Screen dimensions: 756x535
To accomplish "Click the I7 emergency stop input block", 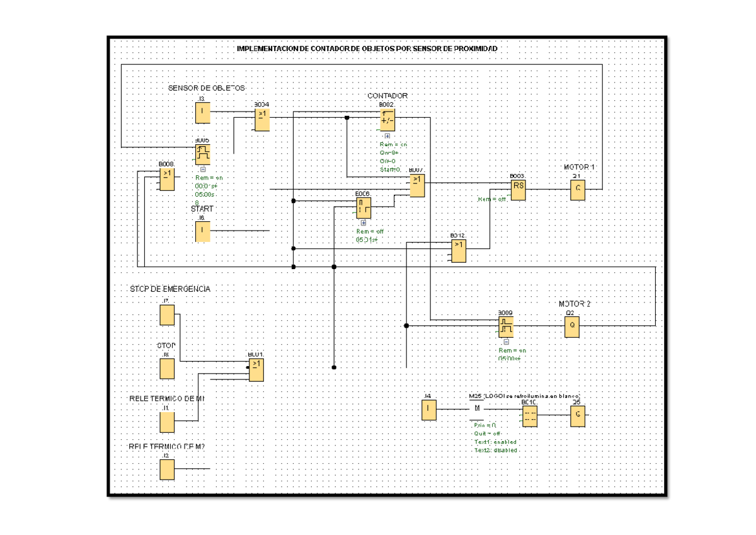I will point(166,314).
